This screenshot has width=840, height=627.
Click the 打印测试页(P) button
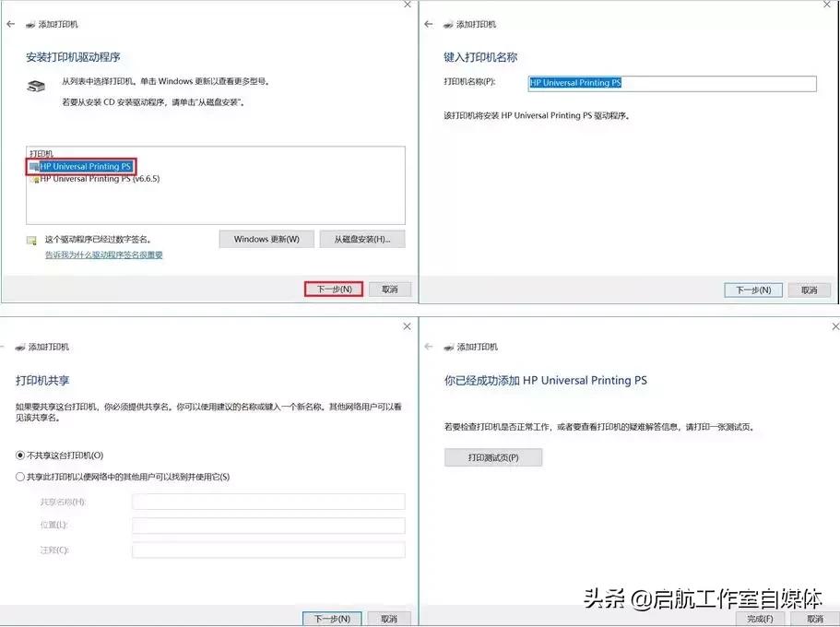pos(493,456)
